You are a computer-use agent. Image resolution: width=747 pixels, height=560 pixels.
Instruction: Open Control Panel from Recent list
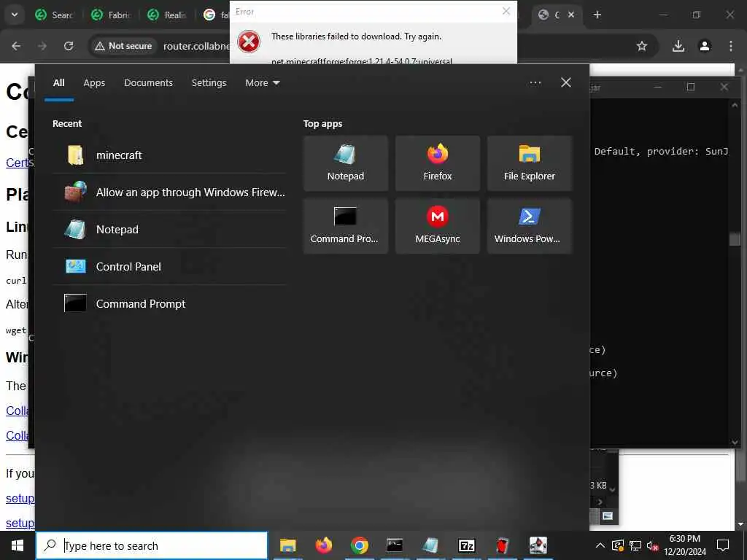pyautogui.click(x=169, y=267)
